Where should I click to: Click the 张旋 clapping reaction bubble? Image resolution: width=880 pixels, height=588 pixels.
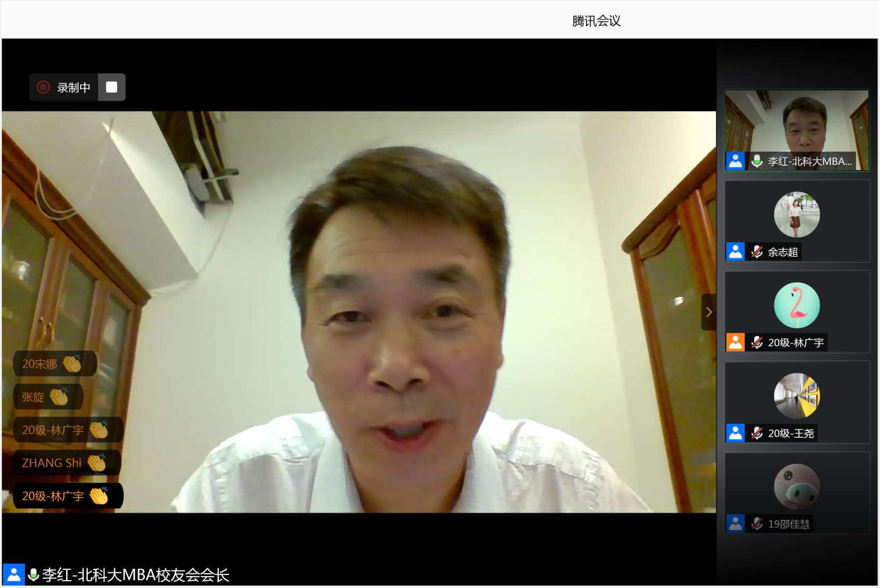(47, 397)
